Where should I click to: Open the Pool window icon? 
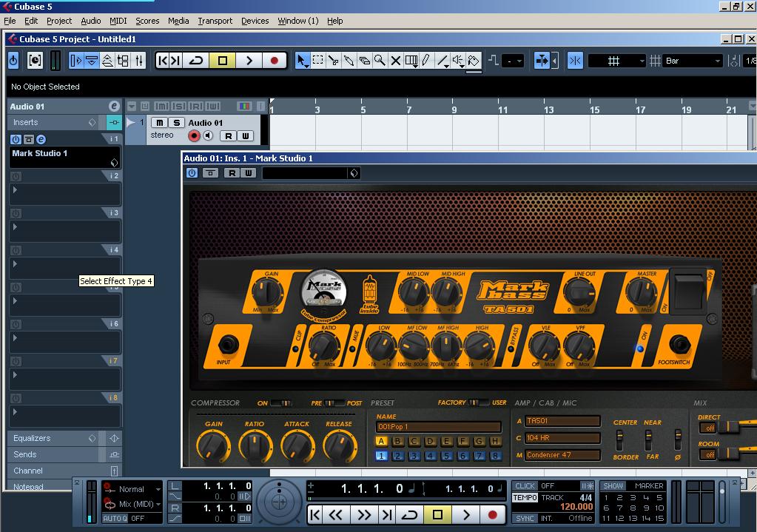point(123,61)
